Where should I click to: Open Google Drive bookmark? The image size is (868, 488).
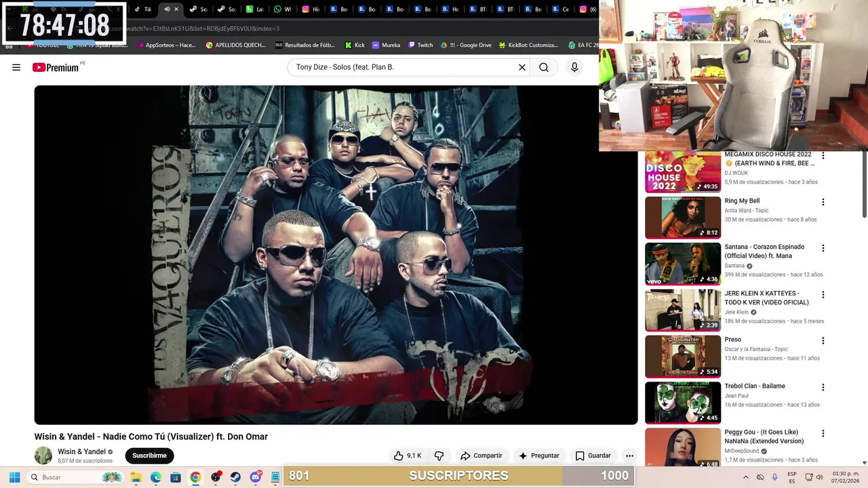[466, 45]
